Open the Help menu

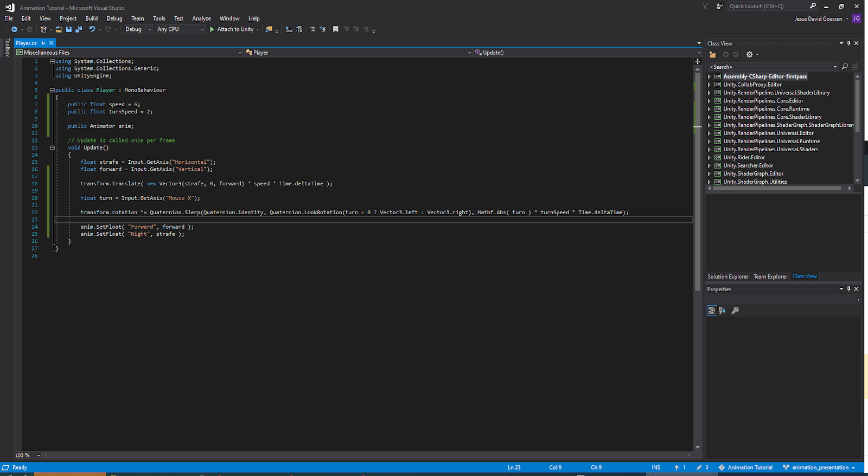click(x=254, y=18)
